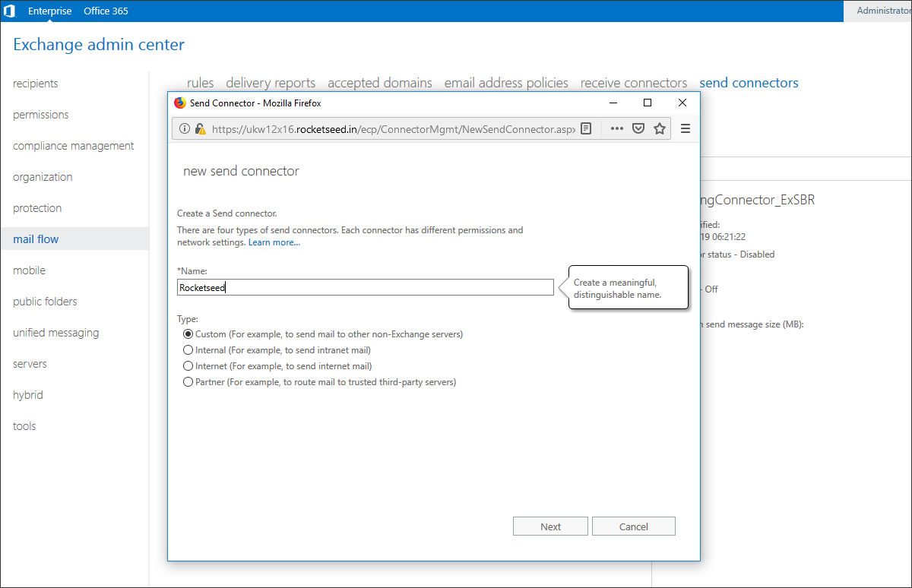The image size is (912, 588).
Task: Open the rules tab
Action: pos(201,83)
